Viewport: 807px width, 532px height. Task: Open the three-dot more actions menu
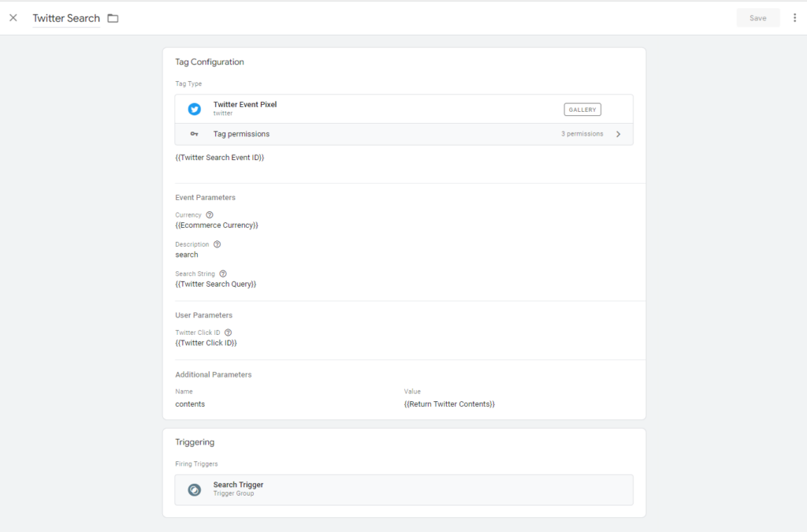(x=794, y=18)
